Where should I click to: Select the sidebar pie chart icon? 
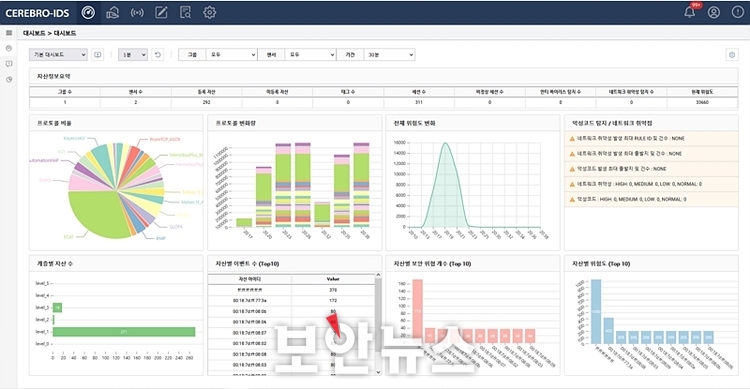click(9, 79)
